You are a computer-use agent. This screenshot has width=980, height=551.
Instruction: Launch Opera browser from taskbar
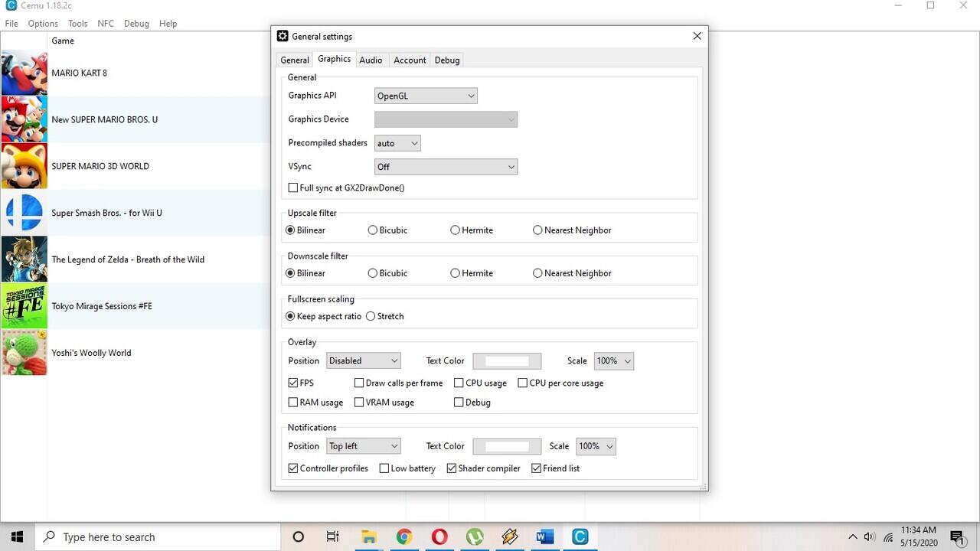pyautogui.click(x=439, y=536)
